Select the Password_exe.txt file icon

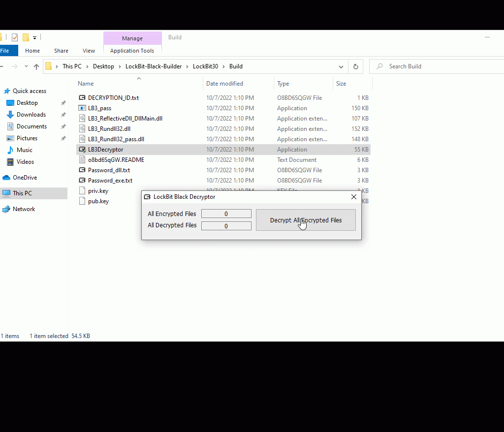tap(82, 180)
